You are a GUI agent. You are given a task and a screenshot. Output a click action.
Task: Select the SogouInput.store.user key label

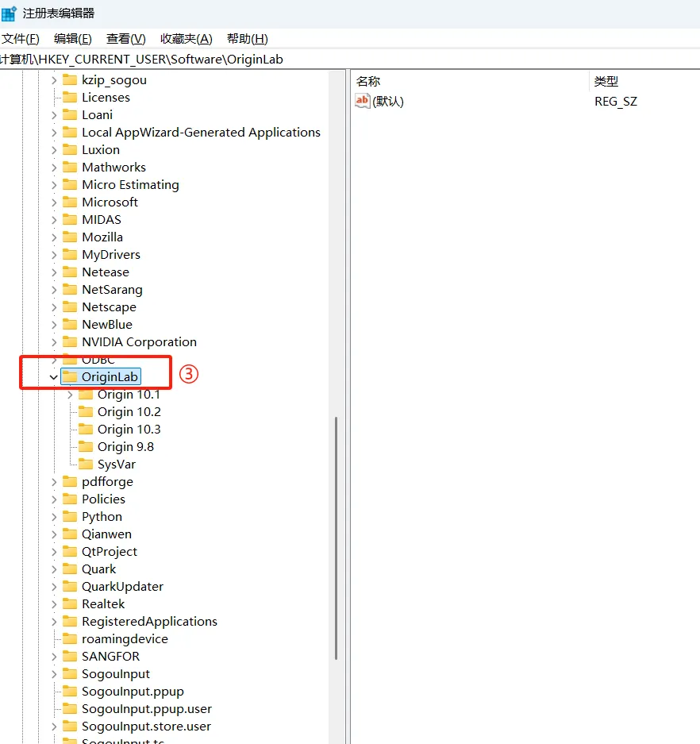pos(146,727)
